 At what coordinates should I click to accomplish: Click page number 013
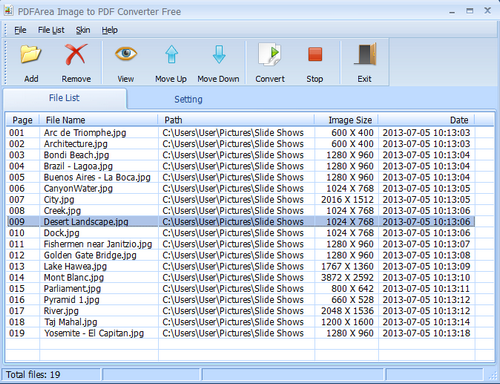tap(17, 266)
